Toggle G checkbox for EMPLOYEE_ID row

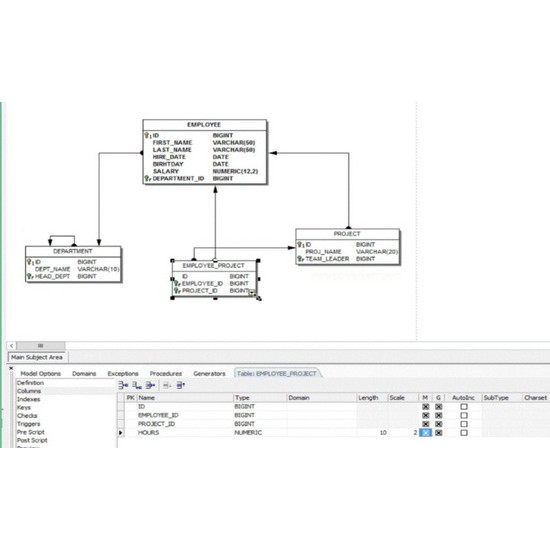(x=438, y=415)
